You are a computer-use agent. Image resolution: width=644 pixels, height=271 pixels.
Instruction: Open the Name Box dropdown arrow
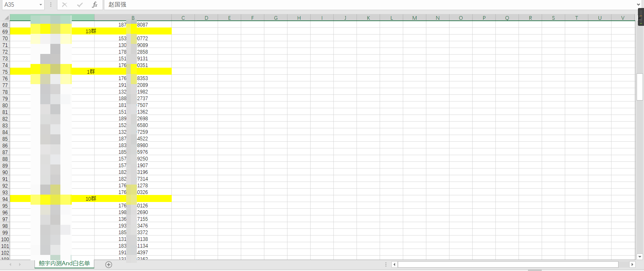coord(41,5)
